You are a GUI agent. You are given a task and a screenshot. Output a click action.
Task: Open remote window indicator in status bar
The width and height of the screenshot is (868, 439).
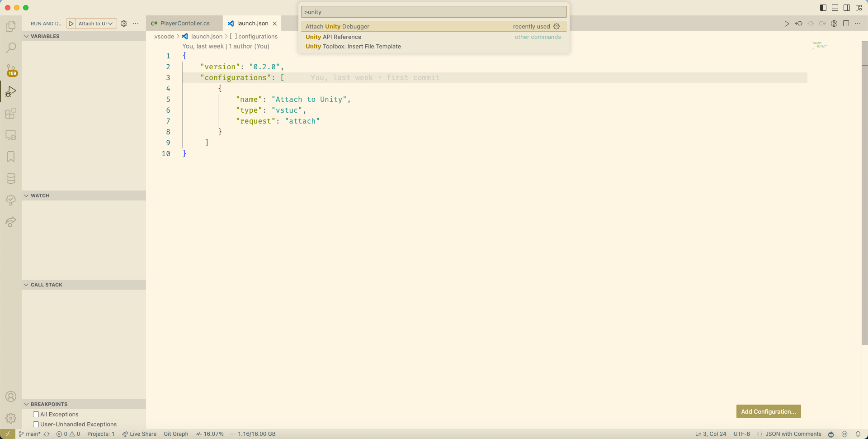[8, 434]
